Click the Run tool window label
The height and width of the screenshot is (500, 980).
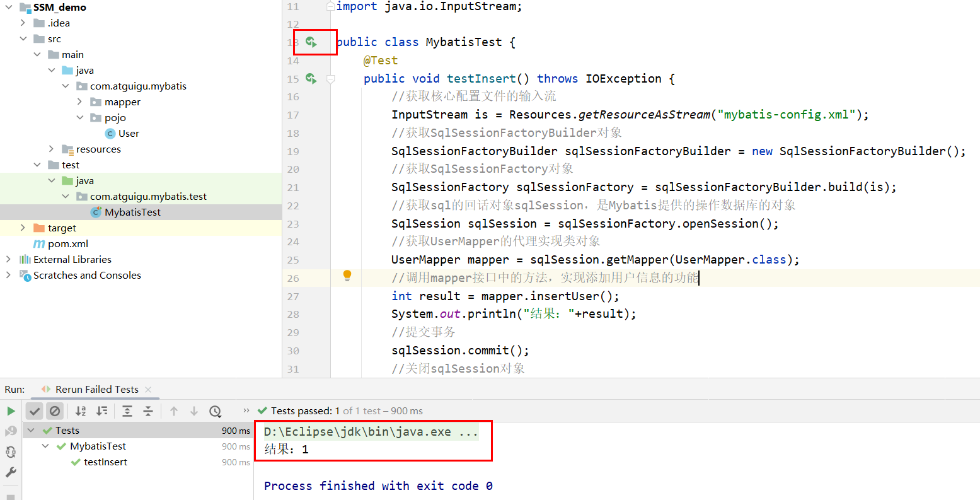(14, 390)
